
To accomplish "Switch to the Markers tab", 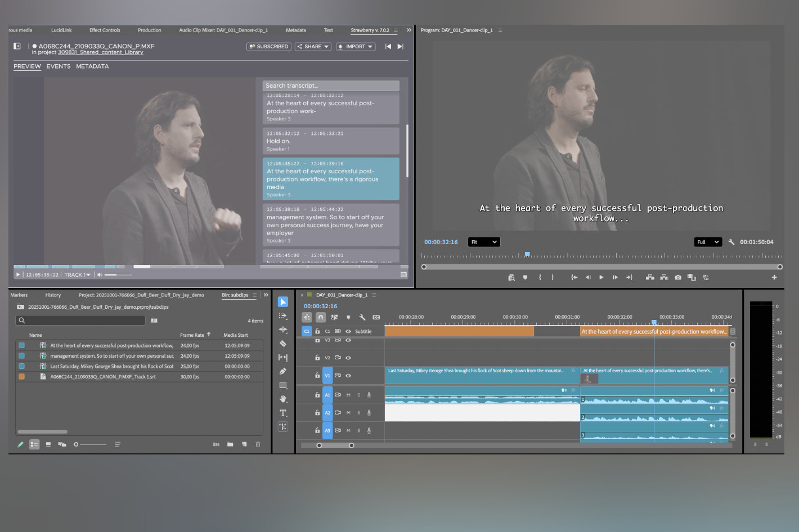I will [x=19, y=295].
